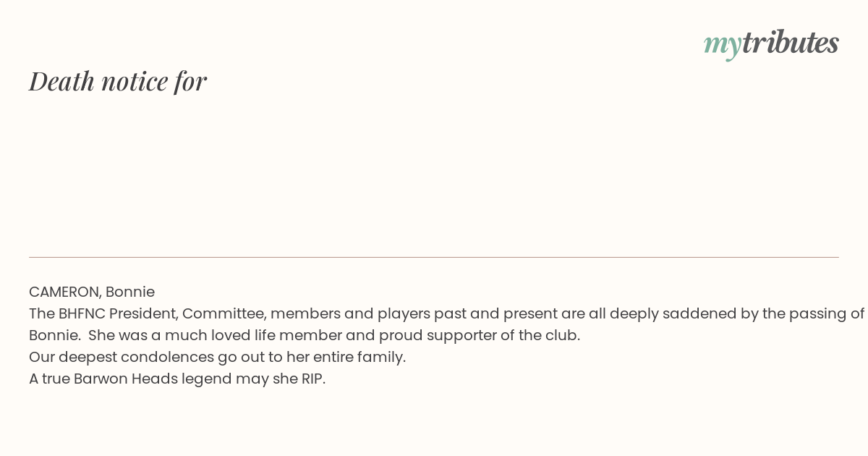868x456 pixels.
Task: Click the gray "tributes" part of logo
Action: [x=791, y=42]
